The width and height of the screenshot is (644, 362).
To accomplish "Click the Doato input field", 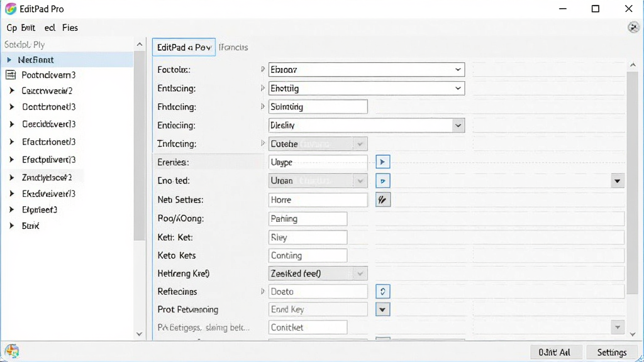I will coord(318,292).
